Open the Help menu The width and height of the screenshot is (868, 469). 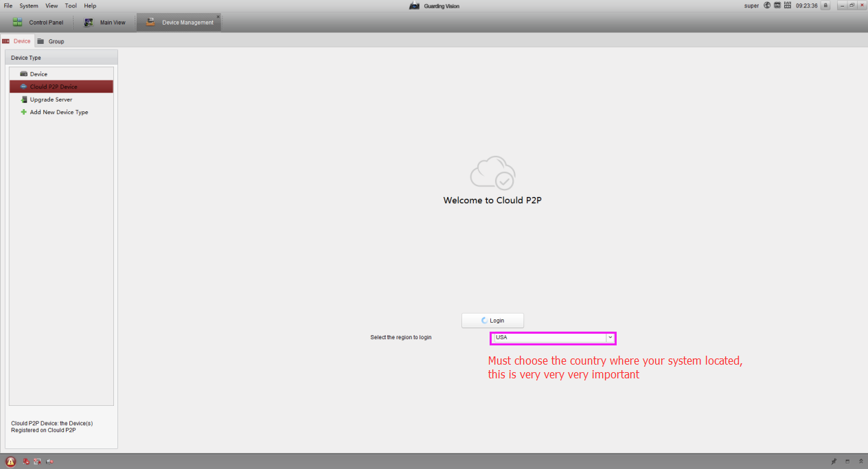pyautogui.click(x=90, y=5)
